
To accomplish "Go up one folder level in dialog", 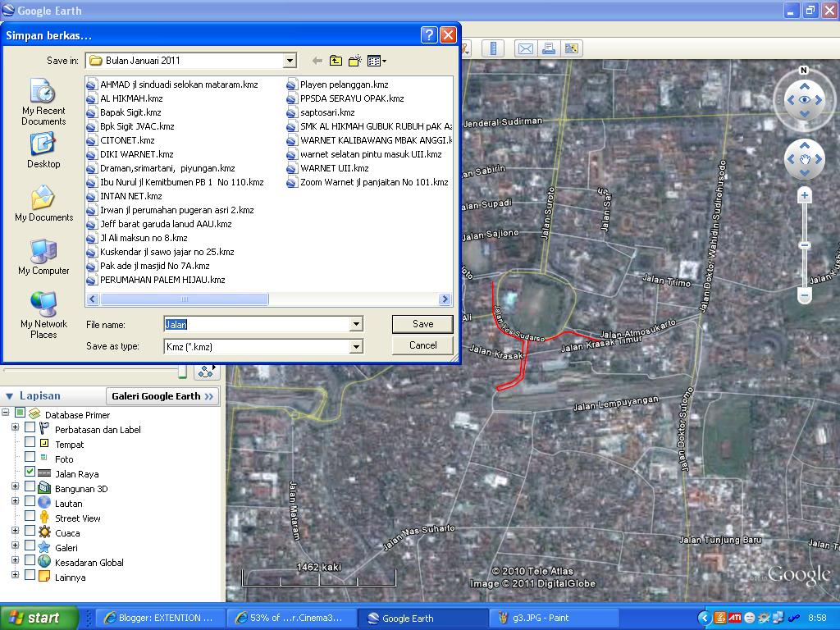I will point(336,61).
